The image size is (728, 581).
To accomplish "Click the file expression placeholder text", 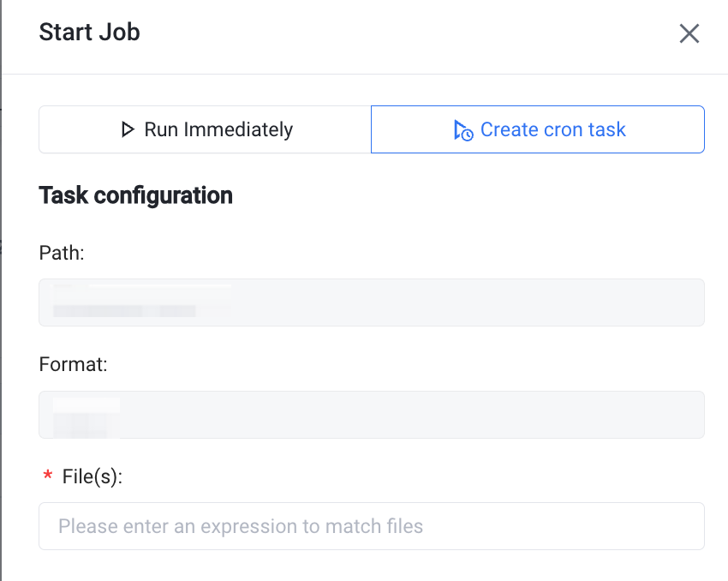I will [240, 526].
